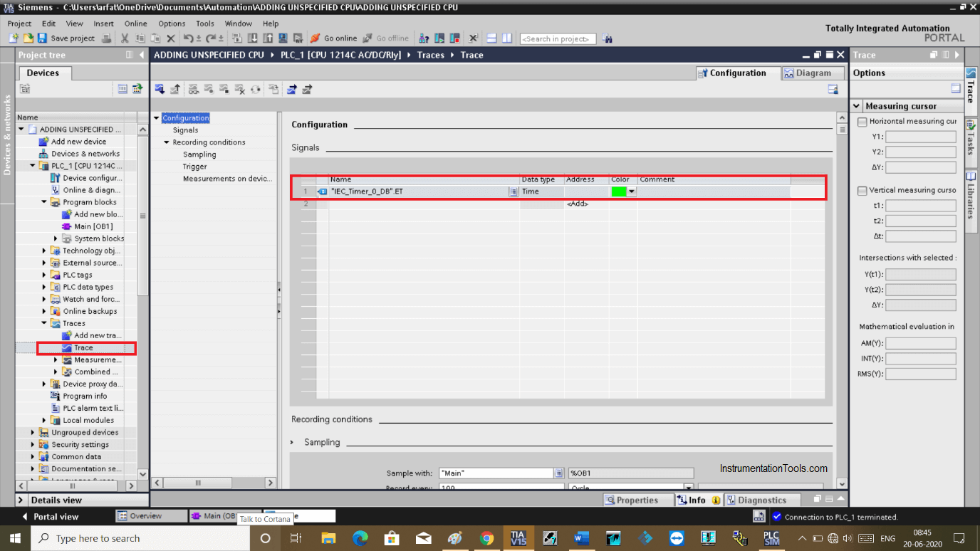This screenshot has height=551, width=980.
Task: Click the Redo arrow icon
Action: 211,38
